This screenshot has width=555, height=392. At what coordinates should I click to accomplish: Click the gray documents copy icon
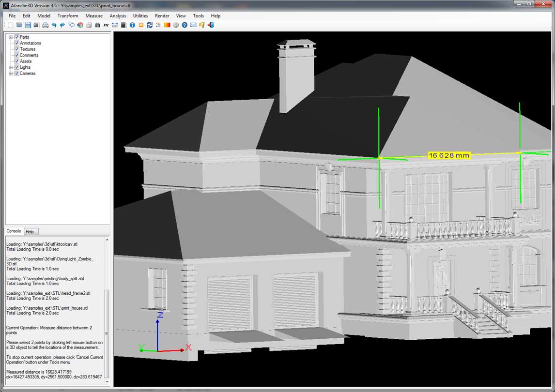click(89, 25)
